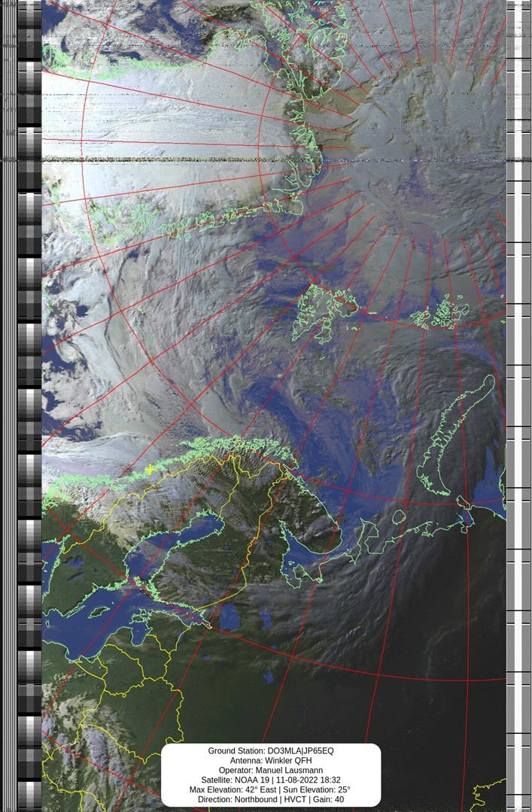Select the 'Ground Station: DO3MLA|JP65EQ' text line

pyautogui.click(x=271, y=750)
